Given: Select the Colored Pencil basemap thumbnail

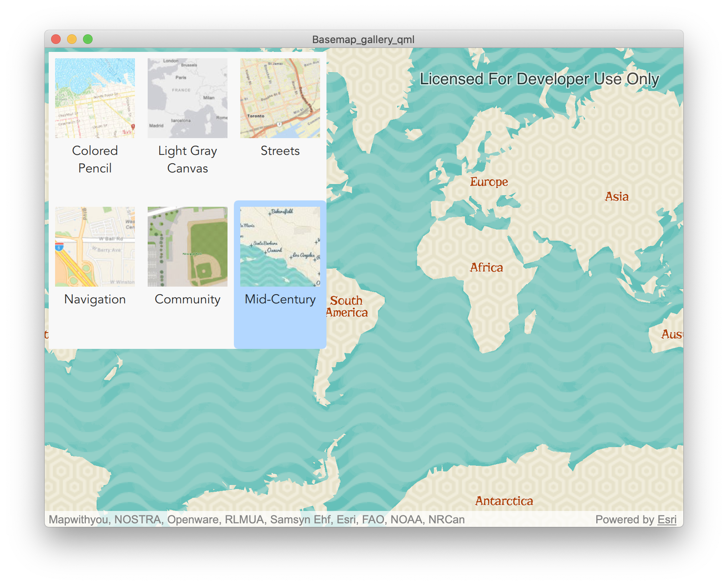Looking at the screenshot, I should 95,98.
